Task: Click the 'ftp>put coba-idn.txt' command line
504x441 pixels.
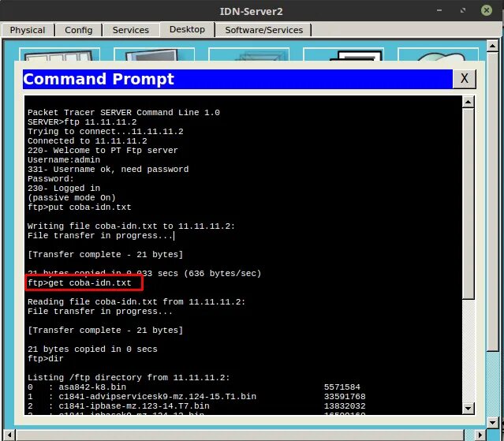Action: [80, 207]
